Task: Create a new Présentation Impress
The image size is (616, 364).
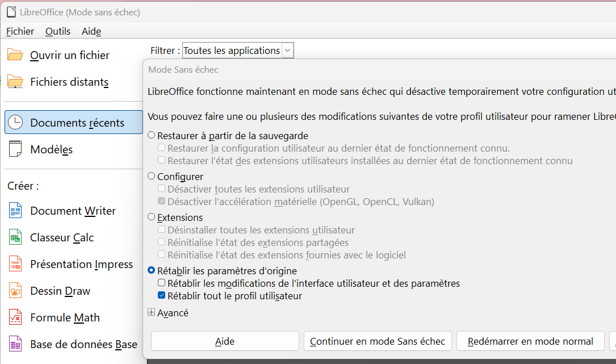Action: (x=81, y=264)
